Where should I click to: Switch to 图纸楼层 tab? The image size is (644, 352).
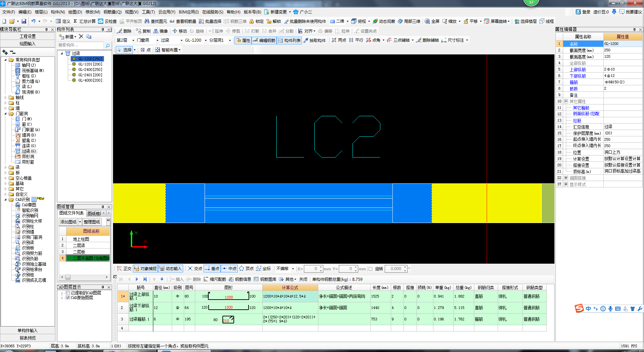click(94, 213)
